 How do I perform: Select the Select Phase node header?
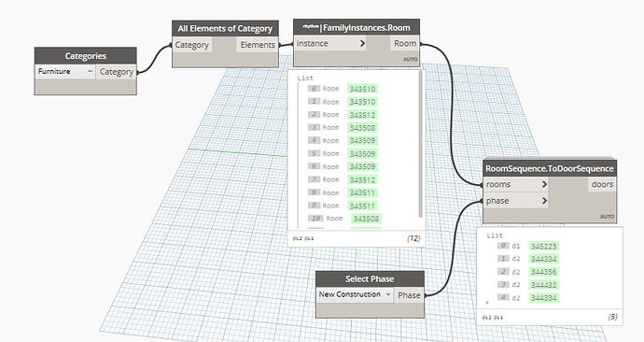tap(370, 279)
